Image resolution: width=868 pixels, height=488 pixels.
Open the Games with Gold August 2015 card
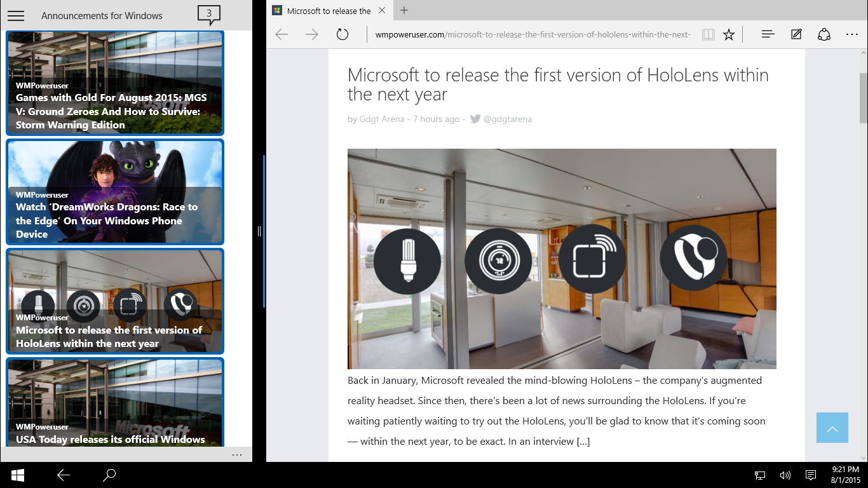tap(115, 83)
